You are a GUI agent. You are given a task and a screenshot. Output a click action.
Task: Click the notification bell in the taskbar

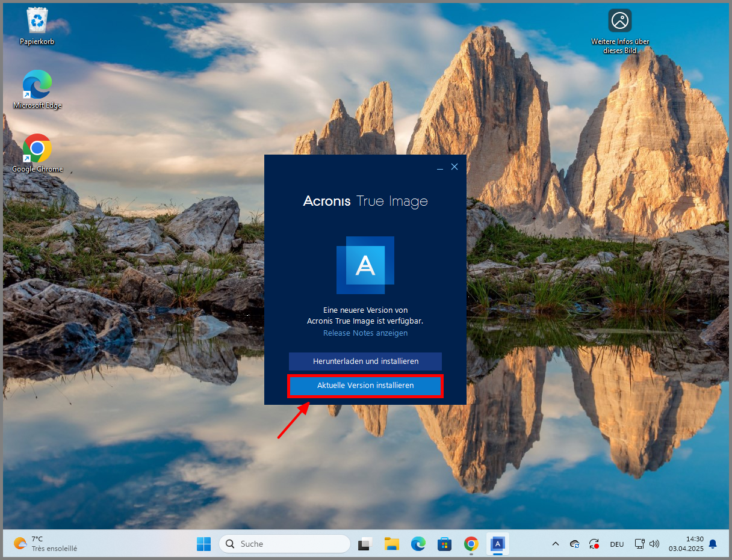[x=713, y=544]
